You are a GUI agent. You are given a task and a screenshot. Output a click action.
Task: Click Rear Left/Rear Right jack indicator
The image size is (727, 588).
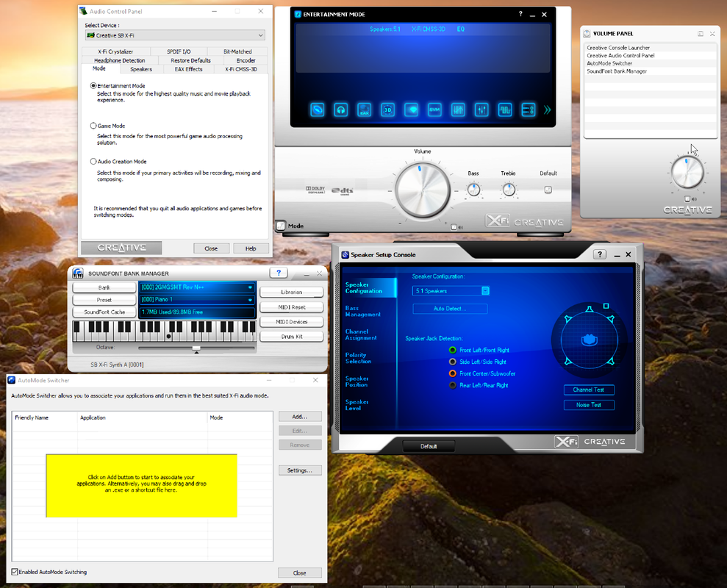click(x=453, y=385)
